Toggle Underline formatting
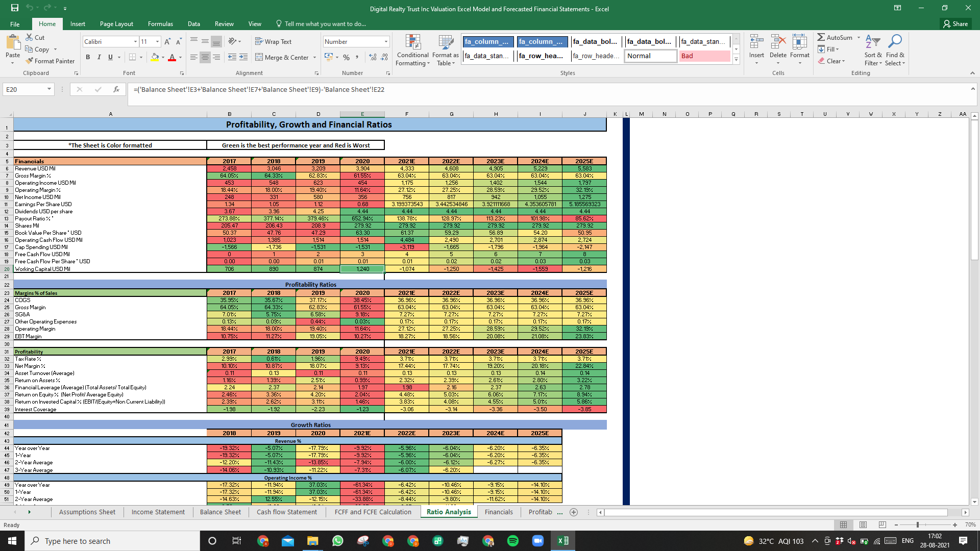980x551 pixels. click(110, 57)
